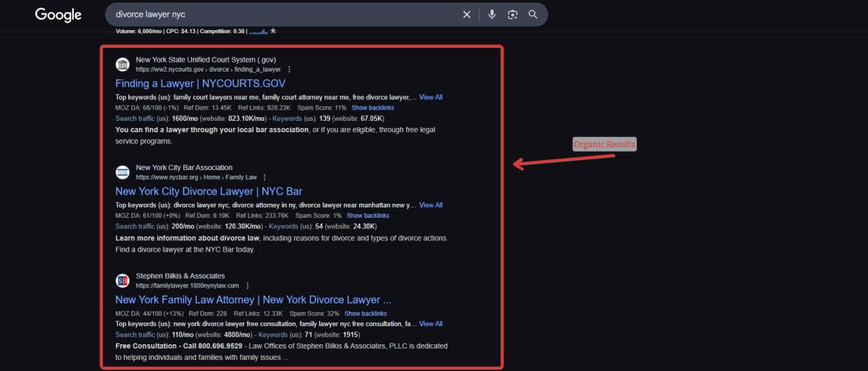Click the star icon beside Competition score
Viewport: 868px width, 371px height.
point(273,31)
